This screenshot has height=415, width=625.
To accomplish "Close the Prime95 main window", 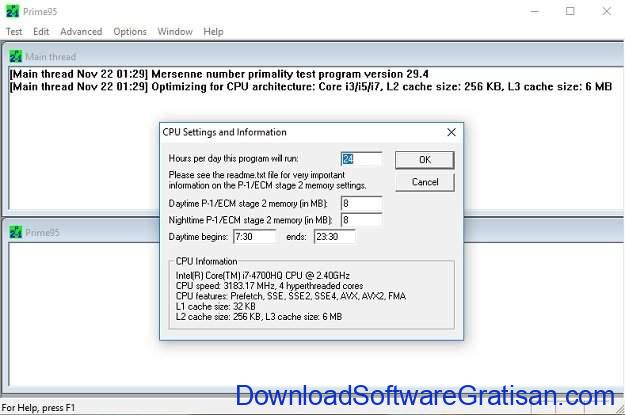I will click(606, 11).
